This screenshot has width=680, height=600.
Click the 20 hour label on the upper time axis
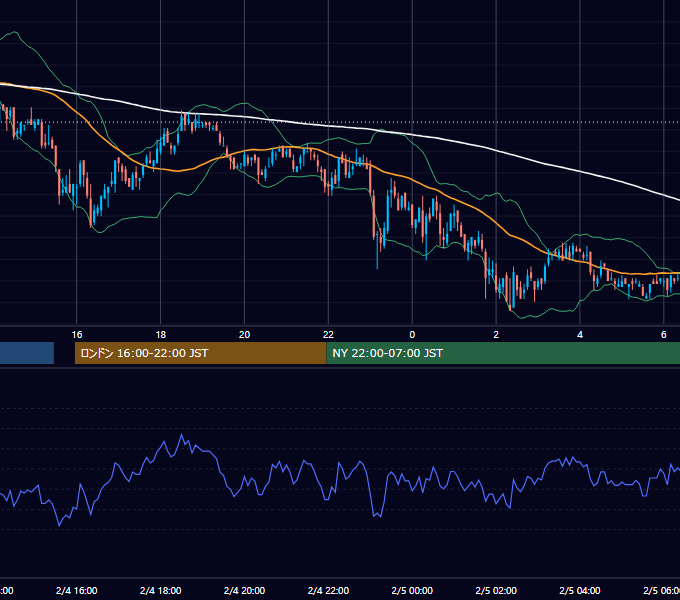click(x=245, y=335)
